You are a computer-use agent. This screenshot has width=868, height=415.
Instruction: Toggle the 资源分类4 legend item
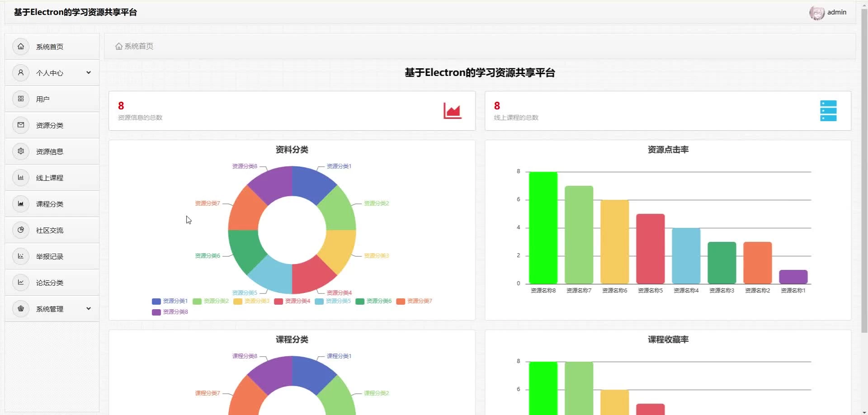[292, 301]
